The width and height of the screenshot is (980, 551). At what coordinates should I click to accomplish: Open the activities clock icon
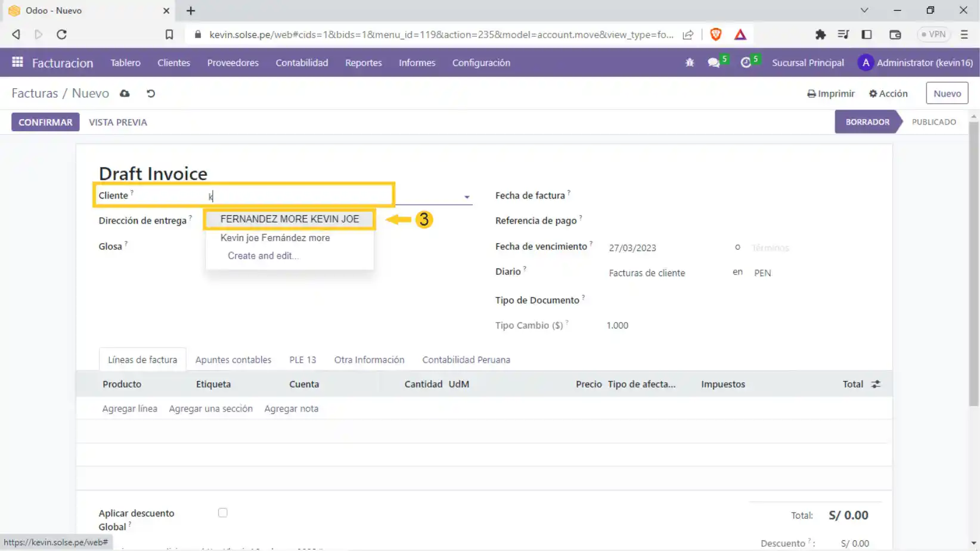coord(746,63)
